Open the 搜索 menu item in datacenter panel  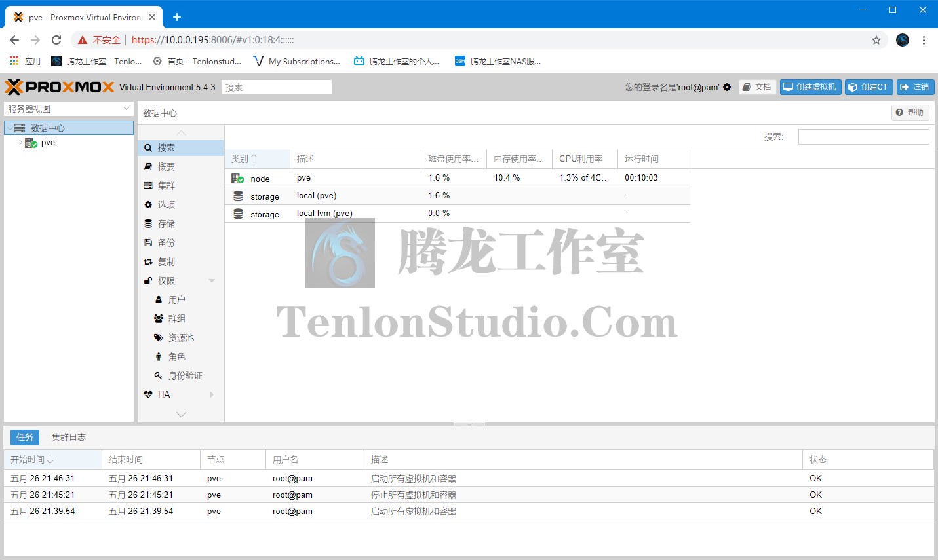tap(180, 148)
